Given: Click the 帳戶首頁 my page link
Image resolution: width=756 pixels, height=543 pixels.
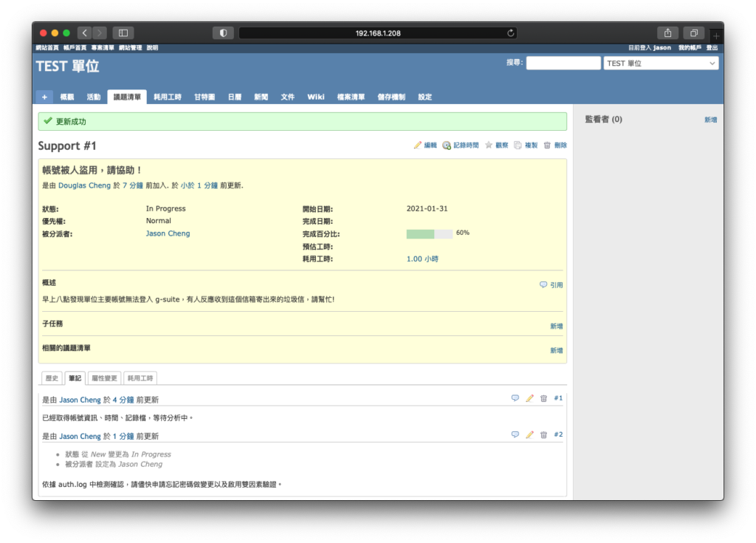Looking at the screenshot, I should click(x=75, y=48).
